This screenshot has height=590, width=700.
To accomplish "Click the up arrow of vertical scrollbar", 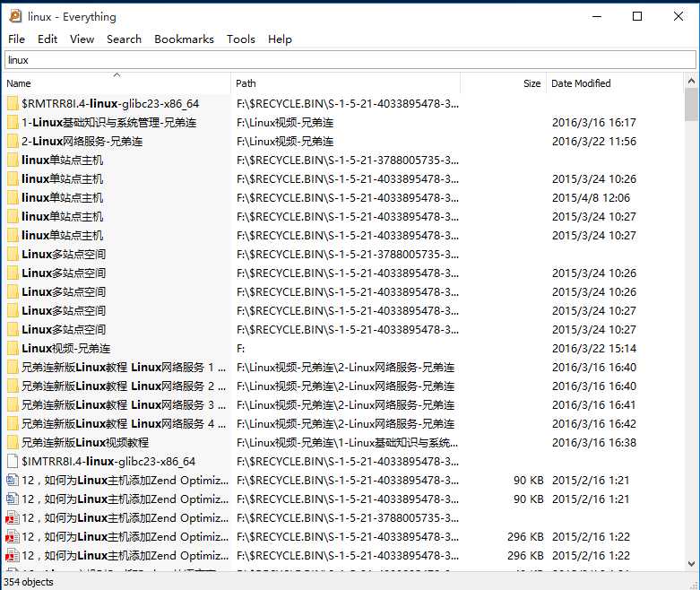I will coord(691,81).
